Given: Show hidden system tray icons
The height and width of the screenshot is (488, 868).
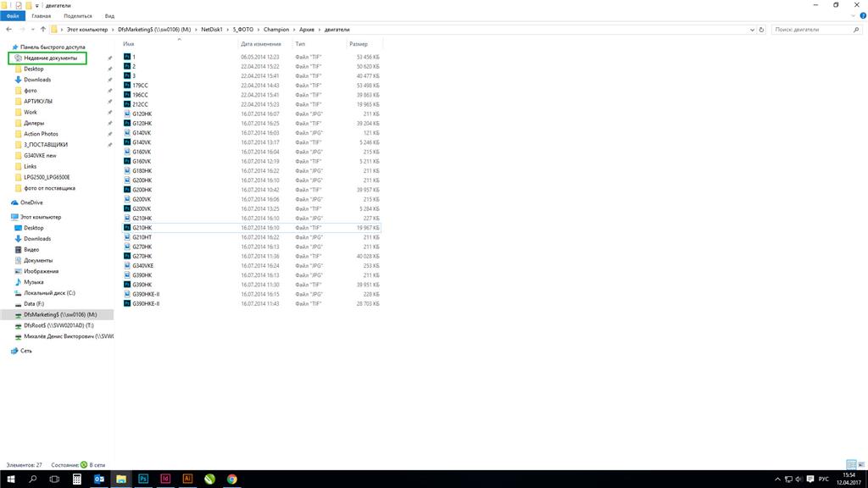Looking at the screenshot, I should pos(778,480).
